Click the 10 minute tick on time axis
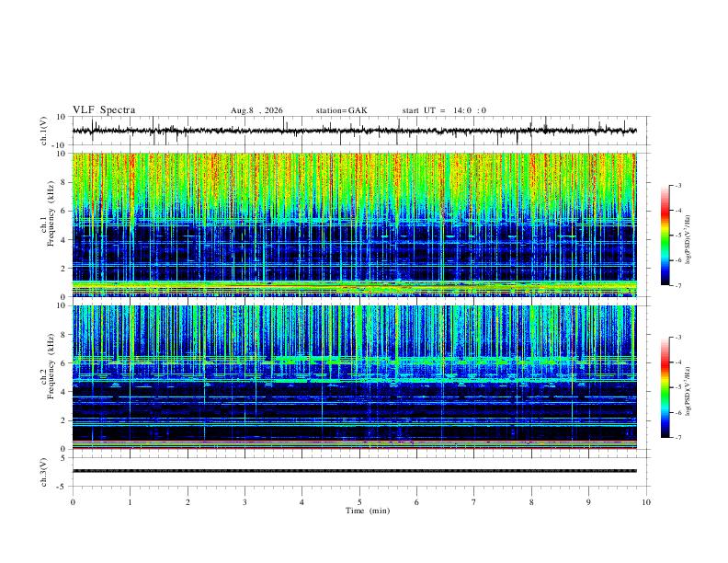This screenshot has width=728, height=563. [646, 502]
